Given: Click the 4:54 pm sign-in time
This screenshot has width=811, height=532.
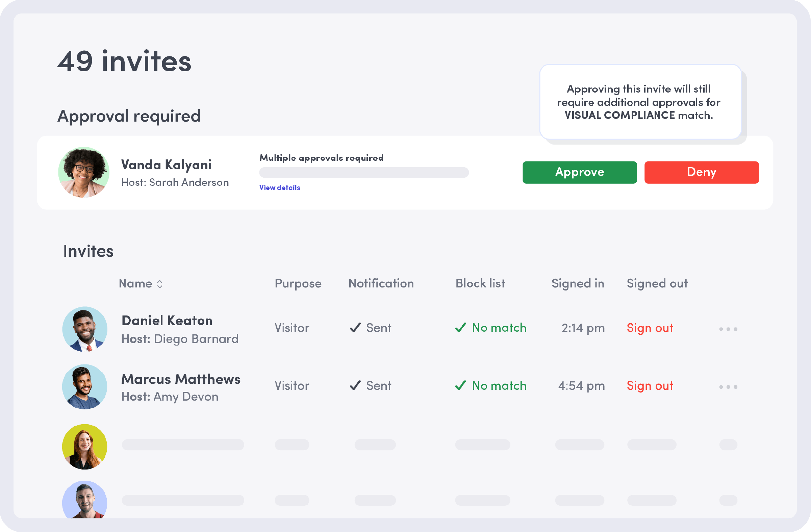Looking at the screenshot, I should [581, 386].
